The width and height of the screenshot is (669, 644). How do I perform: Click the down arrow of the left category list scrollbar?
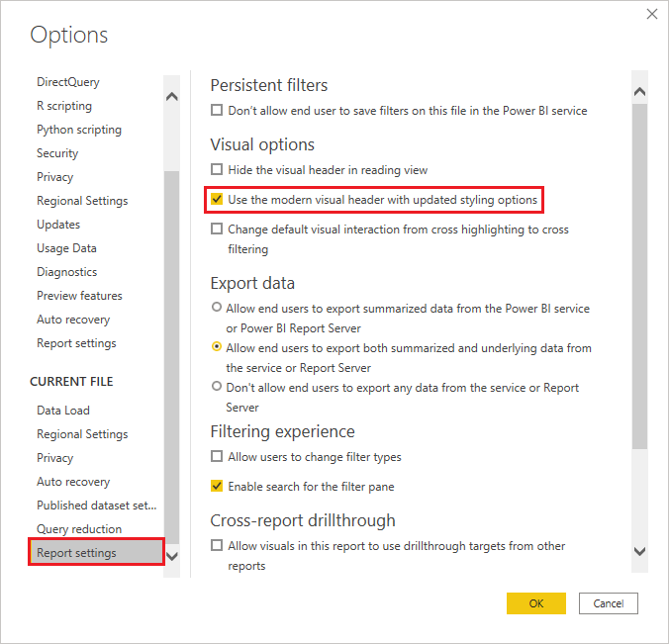pyautogui.click(x=171, y=556)
